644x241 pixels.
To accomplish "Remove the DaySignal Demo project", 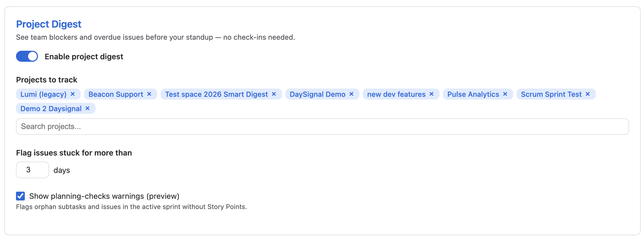I will (x=351, y=94).
